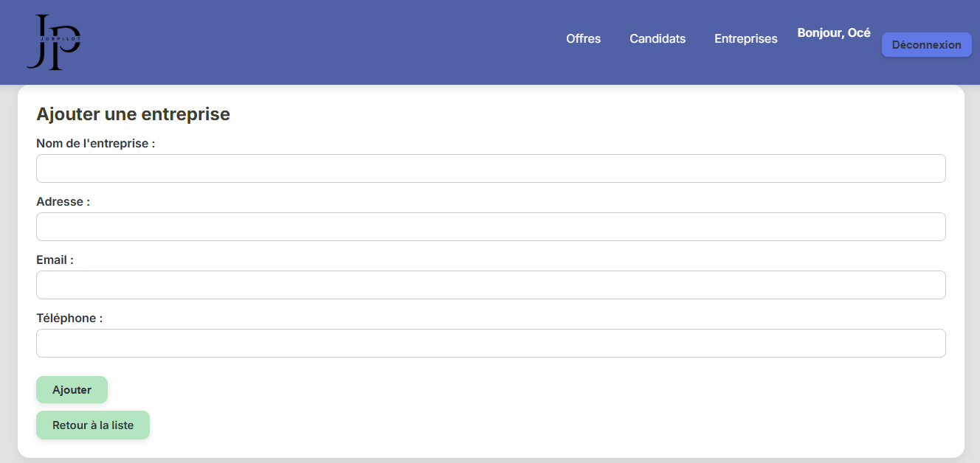Select Entreprises in the top navigation
This screenshot has height=463, width=980.
pos(745,39)
